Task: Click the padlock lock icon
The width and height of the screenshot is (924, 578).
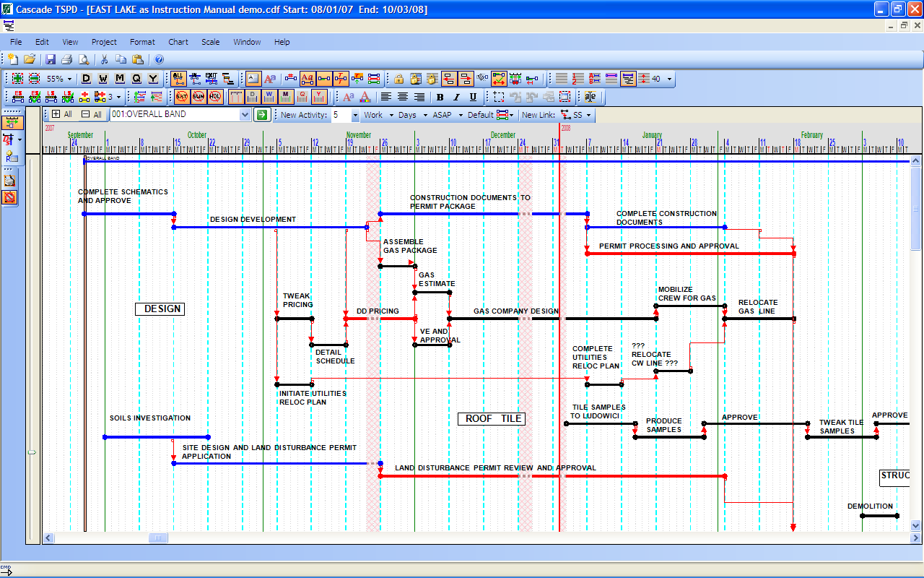Action: coord(398,79)
